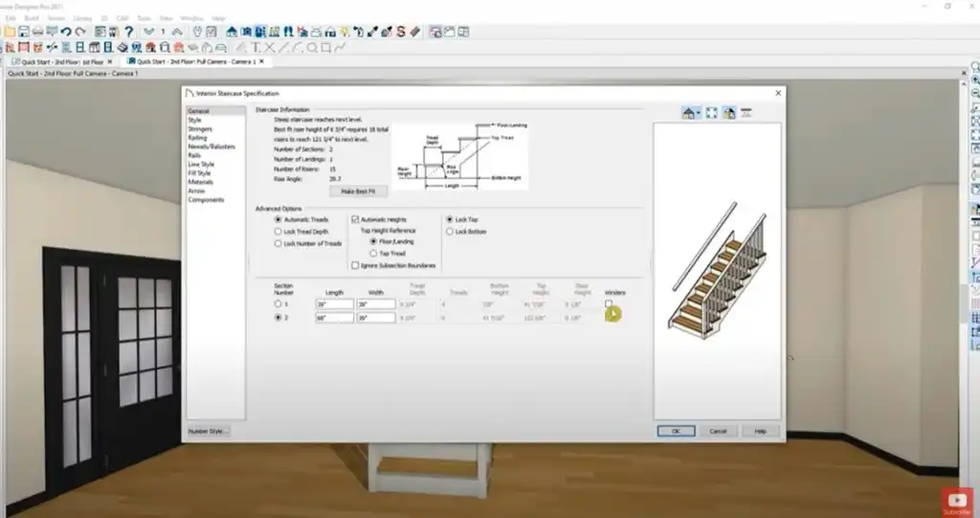Image resolution: width=980 pixels, height=518 pixels.
Task: Go up one floor with chevron icon
Action: (x=177, y=32)
